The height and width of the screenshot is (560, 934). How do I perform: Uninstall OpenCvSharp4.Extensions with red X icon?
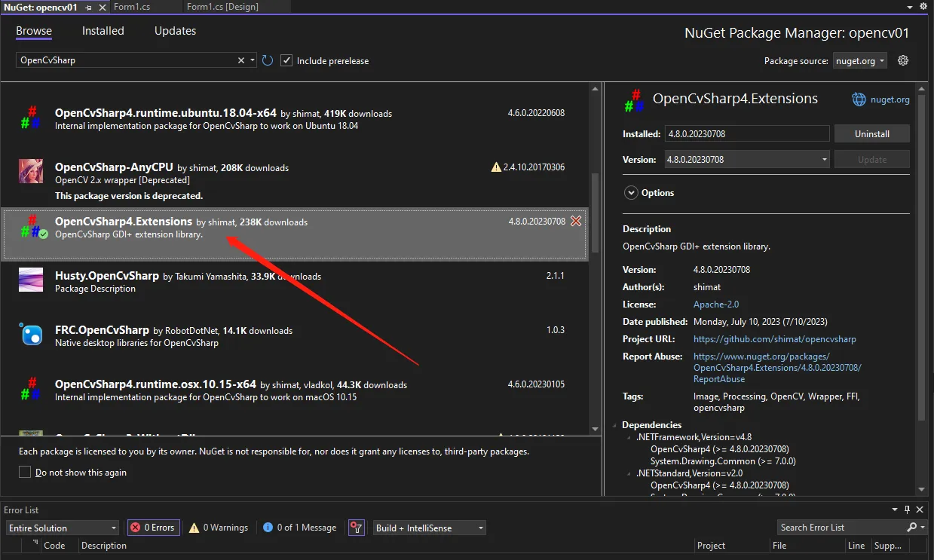click(576, 222)
